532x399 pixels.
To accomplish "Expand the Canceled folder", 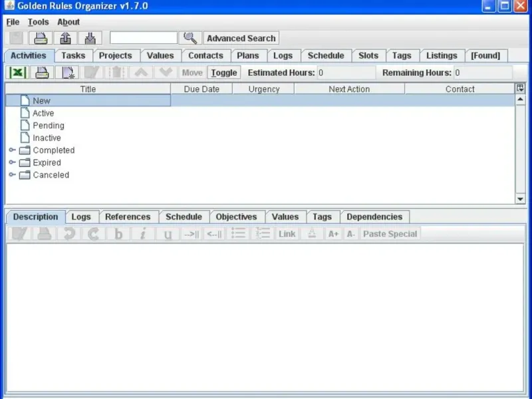I will point(12,175).
